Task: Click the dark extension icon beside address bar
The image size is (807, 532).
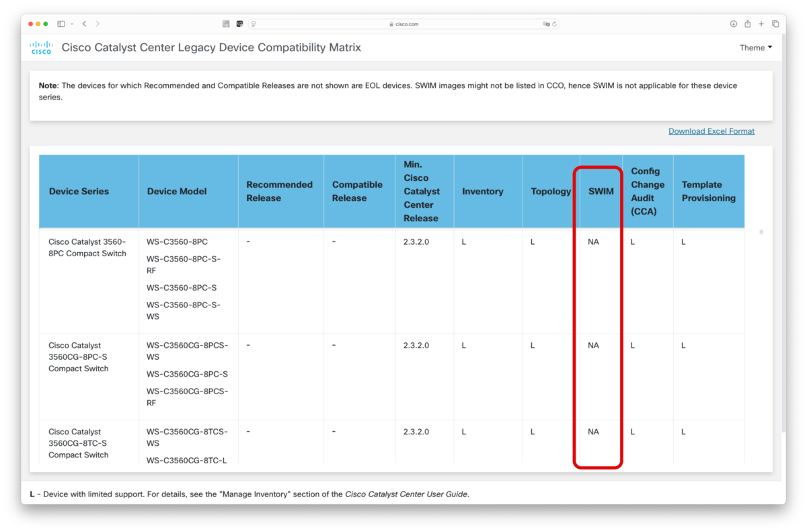Action: 239,24
